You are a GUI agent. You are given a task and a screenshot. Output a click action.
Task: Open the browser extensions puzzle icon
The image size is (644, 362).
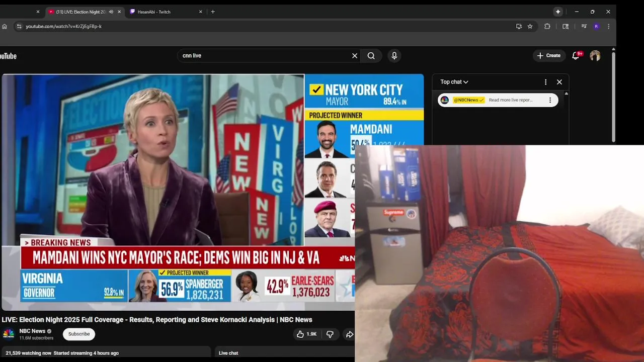pyautogui.click(x=547, y=26)
